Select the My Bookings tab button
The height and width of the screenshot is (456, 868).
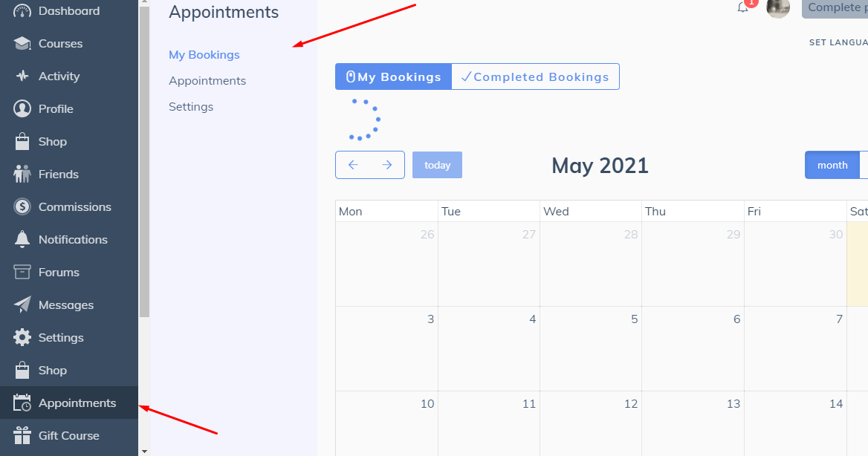[x=394, y=76]
